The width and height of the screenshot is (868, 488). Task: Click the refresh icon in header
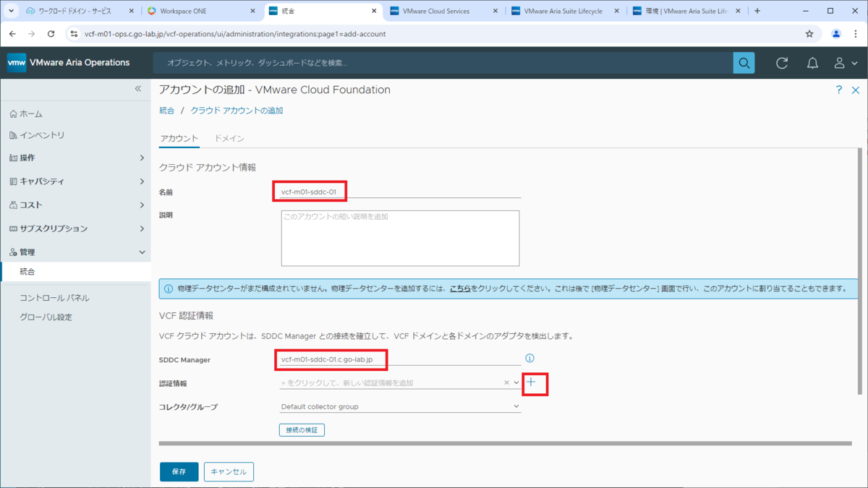782,63
